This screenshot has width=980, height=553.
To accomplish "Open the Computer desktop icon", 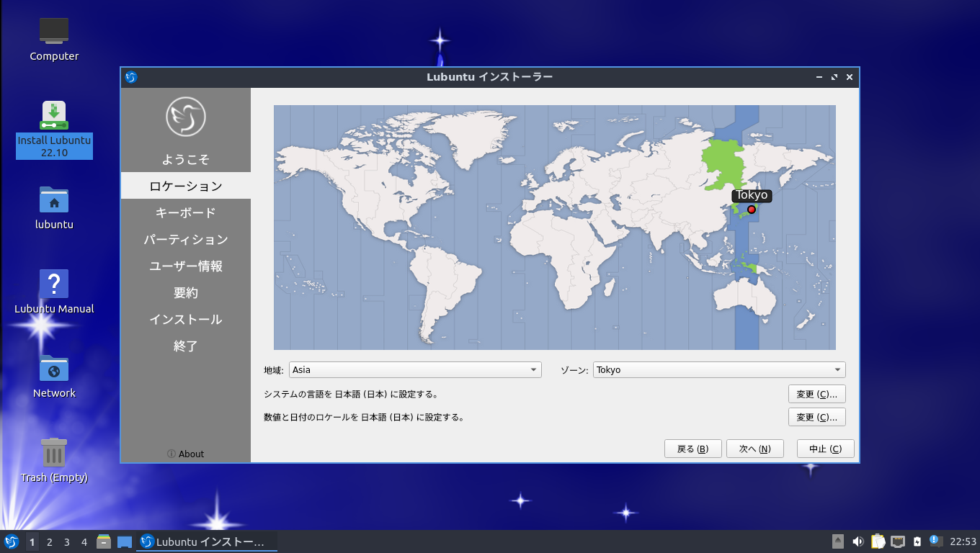I will coord(54,40).
